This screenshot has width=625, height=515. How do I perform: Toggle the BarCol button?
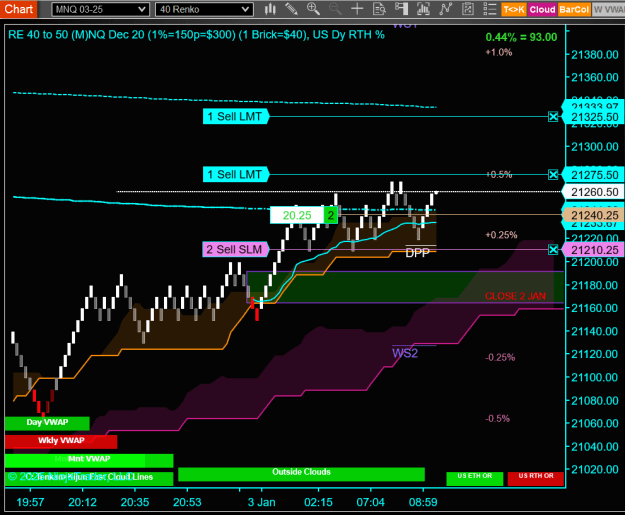coord(574,9)
